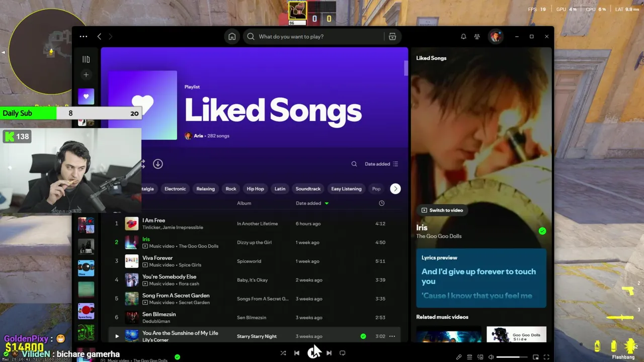
Task: Collapse Your Library sidebar icon
Action: [86, 59]
